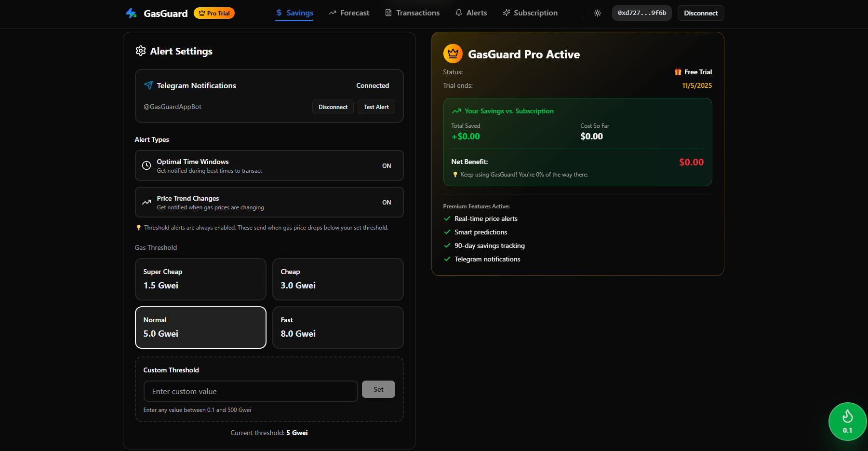Send a Test Alert to Telegram

click(376, 107)
